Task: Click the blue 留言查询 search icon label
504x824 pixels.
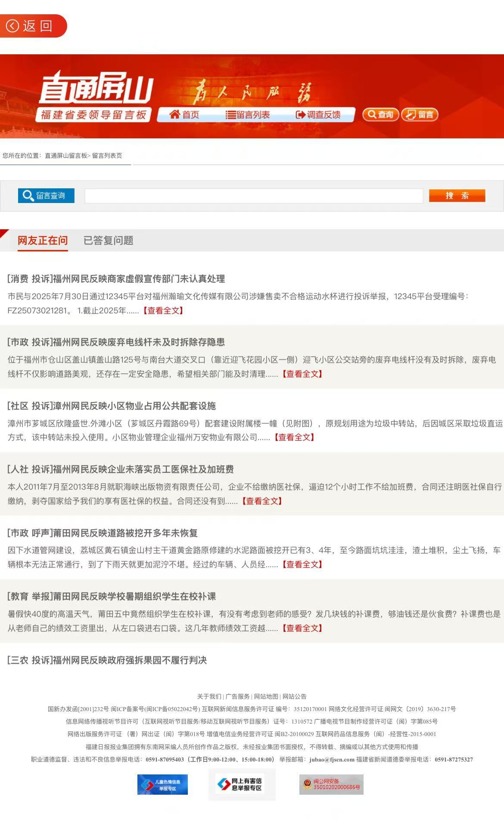Action: coord(46,196)
